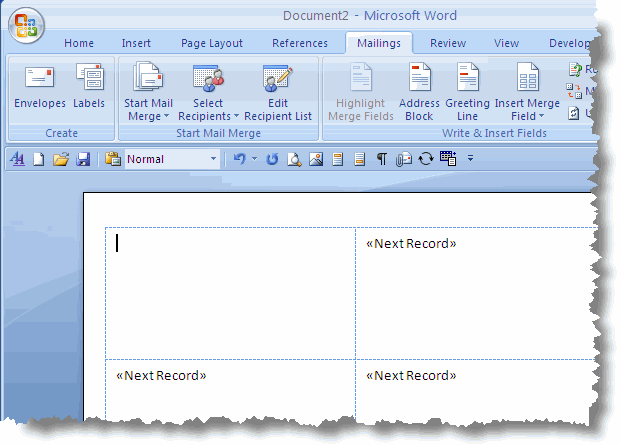
Task: Open the Page Layout tab
Action: coord(211,43)
